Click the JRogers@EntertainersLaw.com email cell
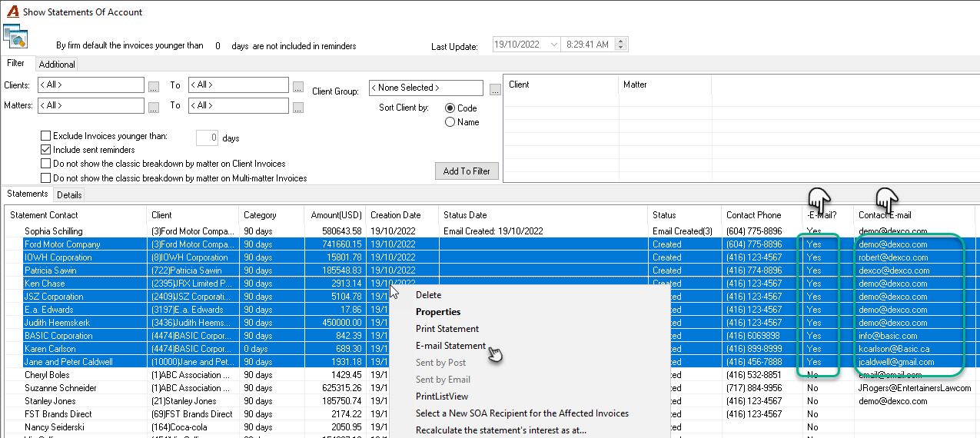This screenshot has width=980, height=438. click(x=915, y=388)
